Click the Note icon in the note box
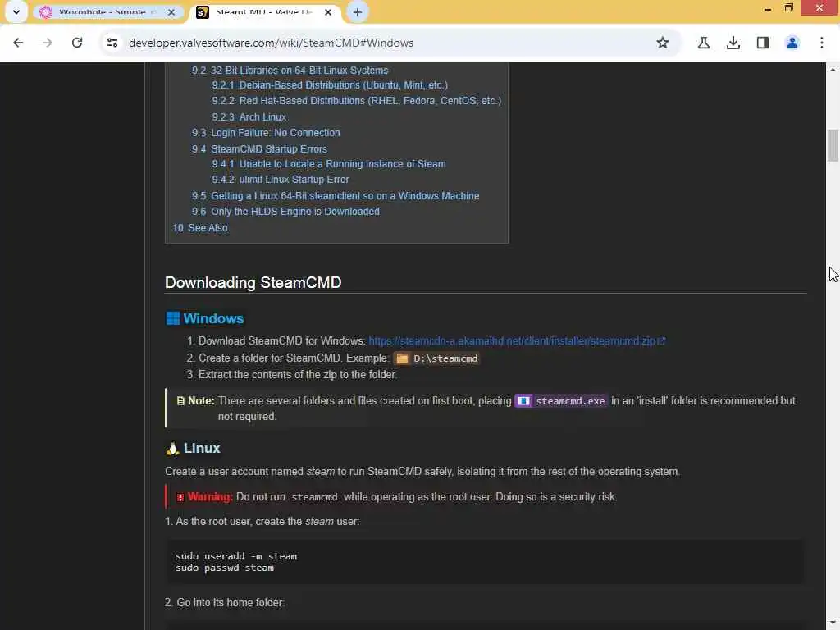840x630 pixels. tap(180, 400)
